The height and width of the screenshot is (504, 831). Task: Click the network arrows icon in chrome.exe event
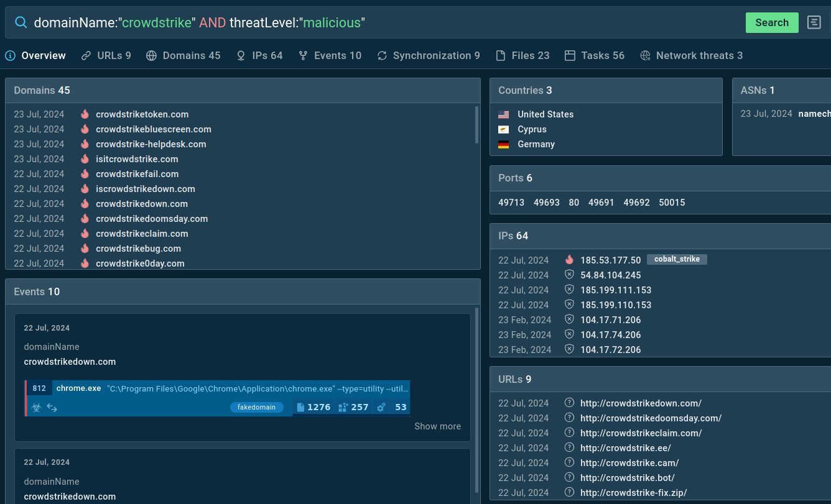pos(52,408)
